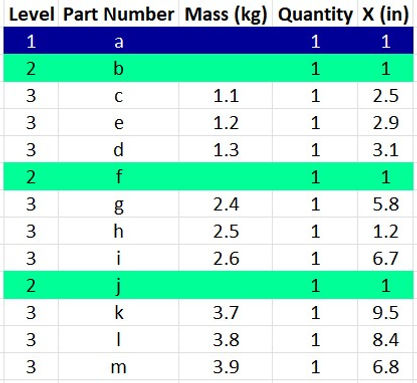This screenshot has height=383, width=417.
Task: Select X value 9.5 in row k
Action: point(385,312)
